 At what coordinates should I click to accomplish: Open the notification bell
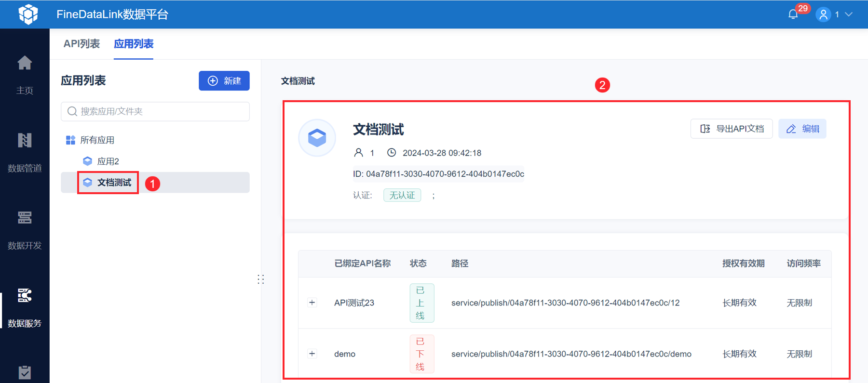(x=793, y=14)
